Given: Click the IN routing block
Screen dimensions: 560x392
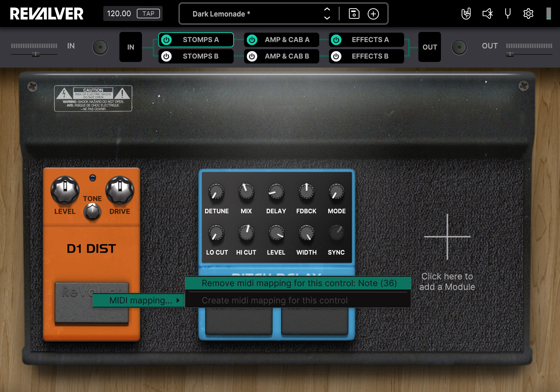Looking at the screenshot, I should point(131,47).
